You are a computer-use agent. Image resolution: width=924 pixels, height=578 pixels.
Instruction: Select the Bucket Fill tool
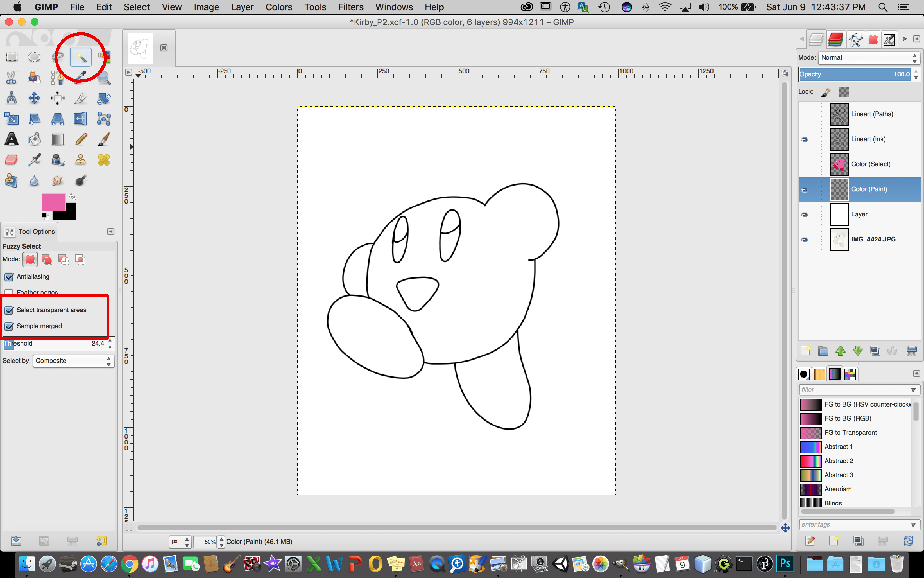34,139
